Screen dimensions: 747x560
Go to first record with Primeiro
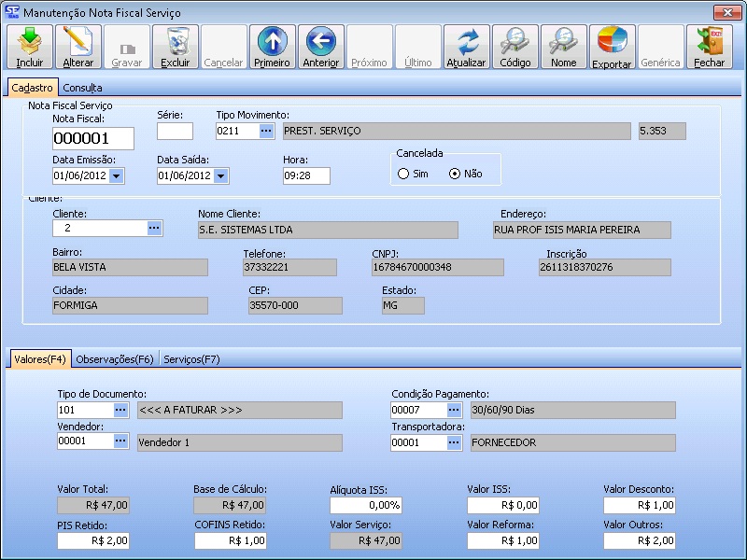coord(272,46)
